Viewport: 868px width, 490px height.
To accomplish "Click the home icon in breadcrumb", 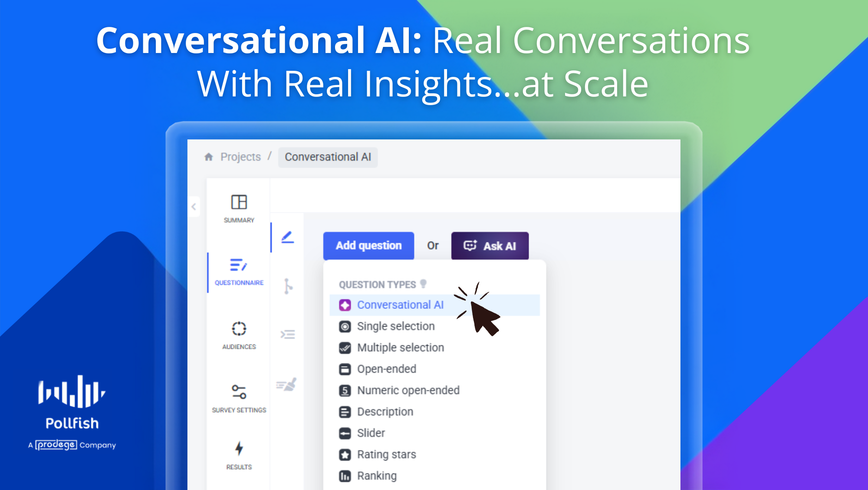I will (x=209, y=157).
